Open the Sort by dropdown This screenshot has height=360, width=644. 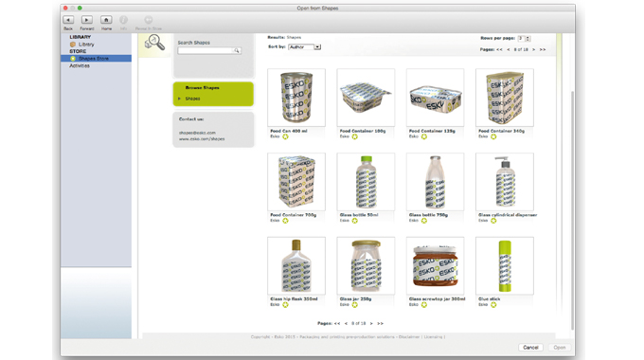pyautogui.click(x=304, y=46)
